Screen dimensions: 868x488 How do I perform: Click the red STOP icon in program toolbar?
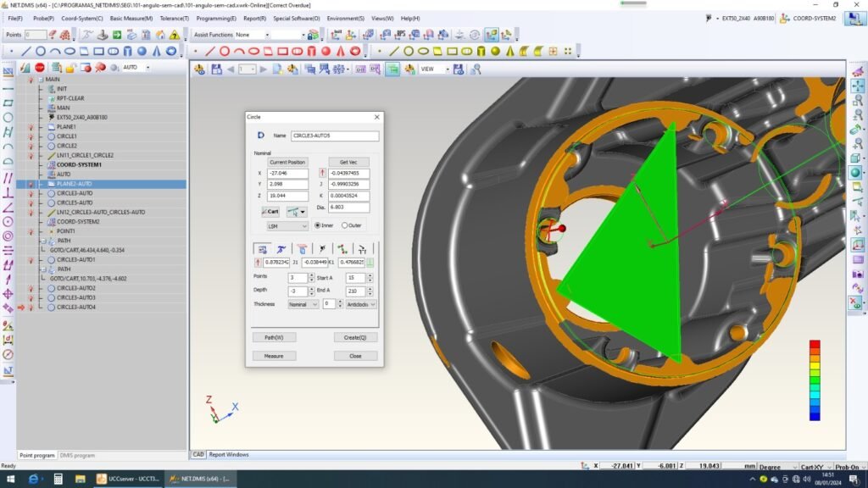tap(40, 68)
